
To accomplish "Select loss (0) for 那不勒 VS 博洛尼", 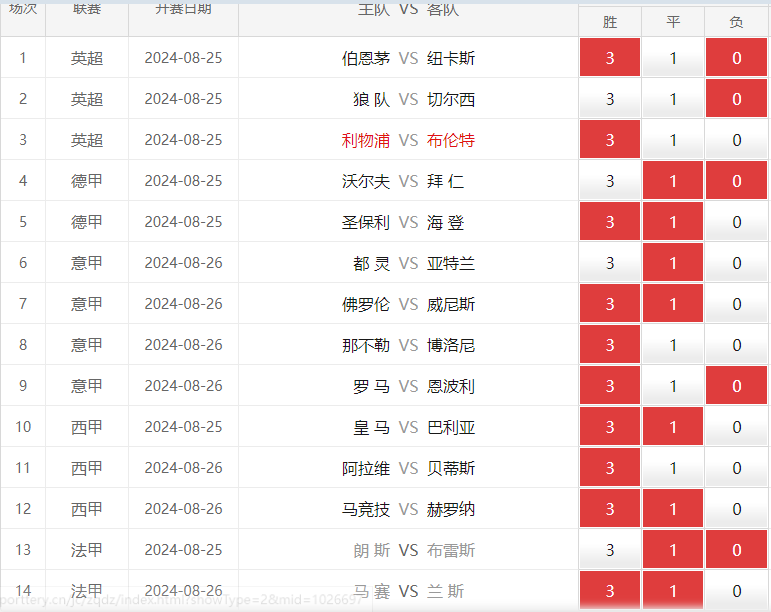I will pyautogui.click(x=736, y=345).
